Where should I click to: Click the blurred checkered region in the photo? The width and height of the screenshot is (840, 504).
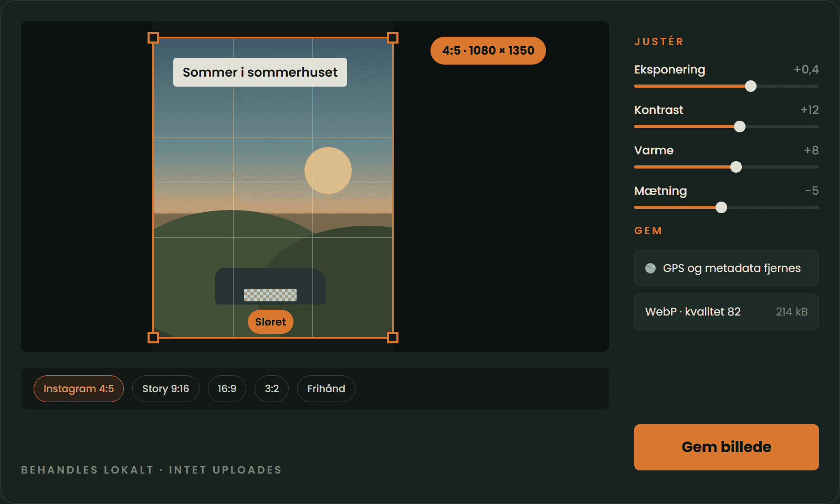(x=270, y=295)
